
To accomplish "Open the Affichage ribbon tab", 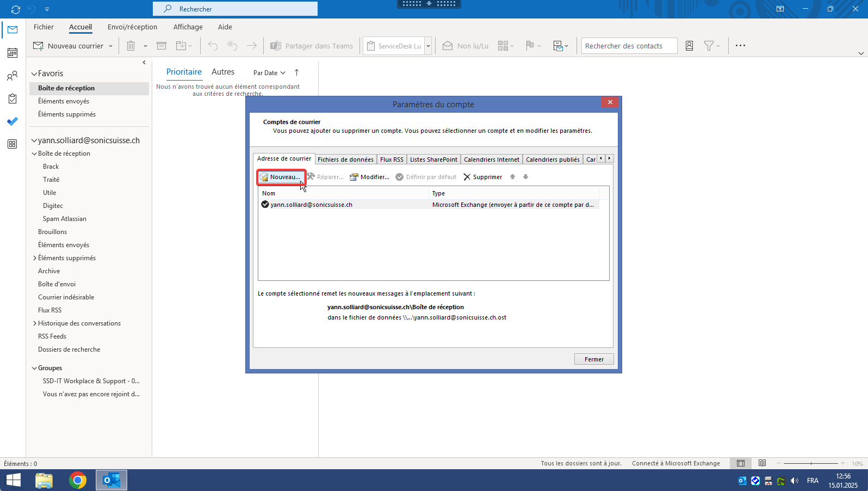I will tap(188, 27).
